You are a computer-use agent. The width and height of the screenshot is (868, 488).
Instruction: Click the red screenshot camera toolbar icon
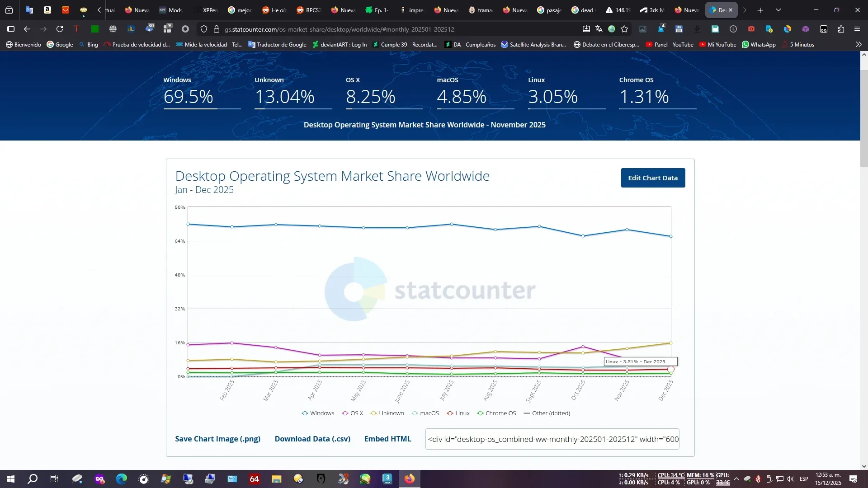[751, 29]
